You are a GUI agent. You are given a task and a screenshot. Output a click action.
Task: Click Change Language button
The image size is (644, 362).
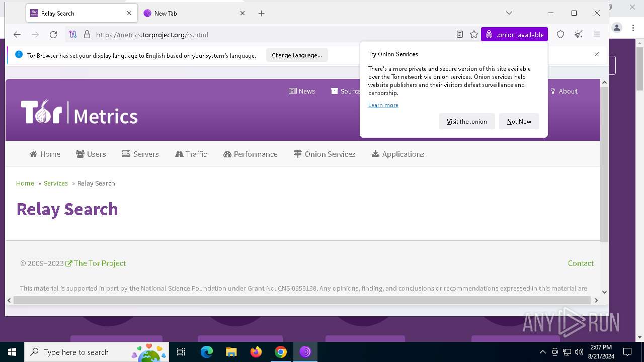[x=297, y=55]
